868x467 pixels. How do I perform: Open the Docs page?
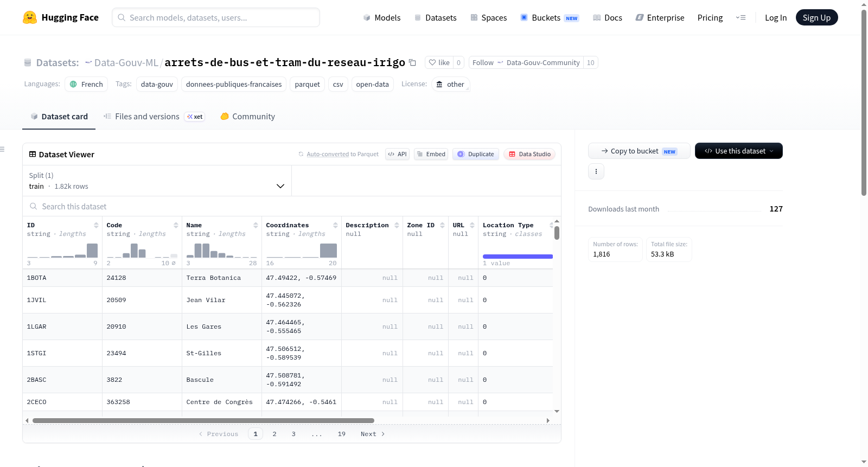(608, 17)
